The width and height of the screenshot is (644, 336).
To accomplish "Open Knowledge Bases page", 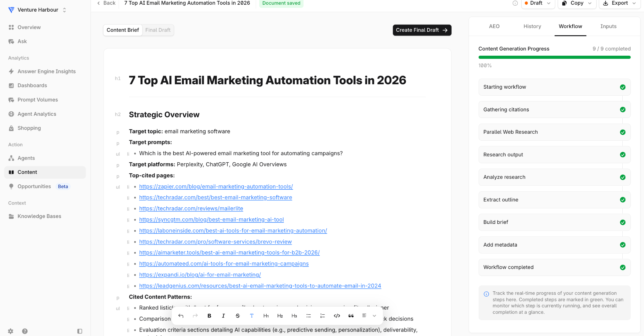I will (x=45, y=216).
